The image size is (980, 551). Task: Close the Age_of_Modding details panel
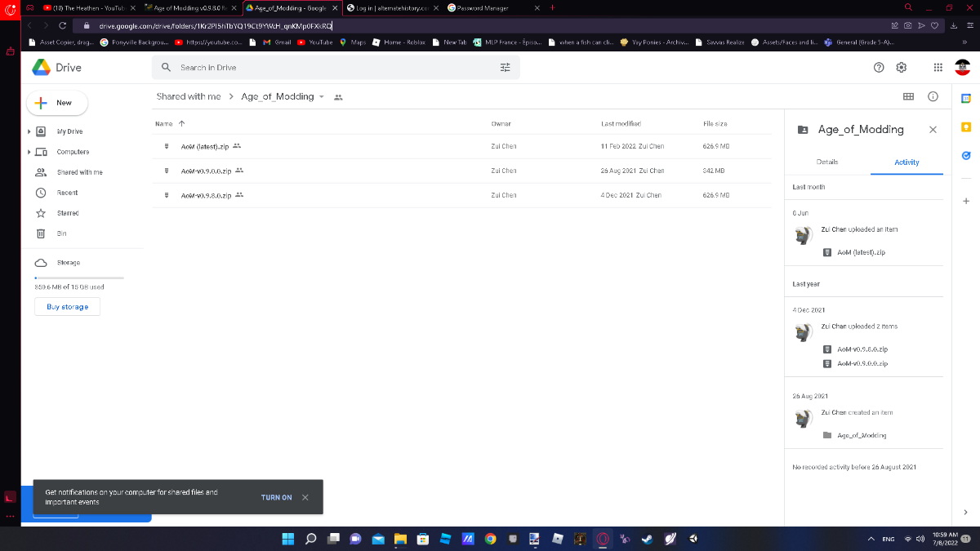point(933,129)
